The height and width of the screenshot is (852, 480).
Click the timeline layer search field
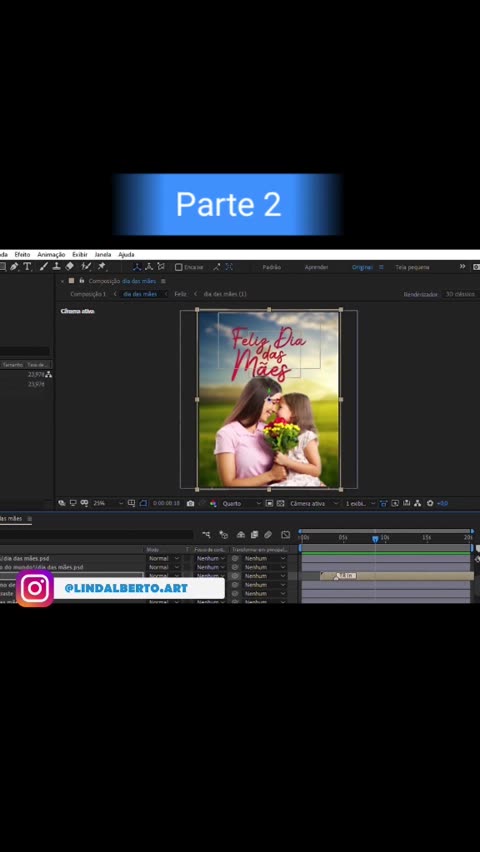97,535
